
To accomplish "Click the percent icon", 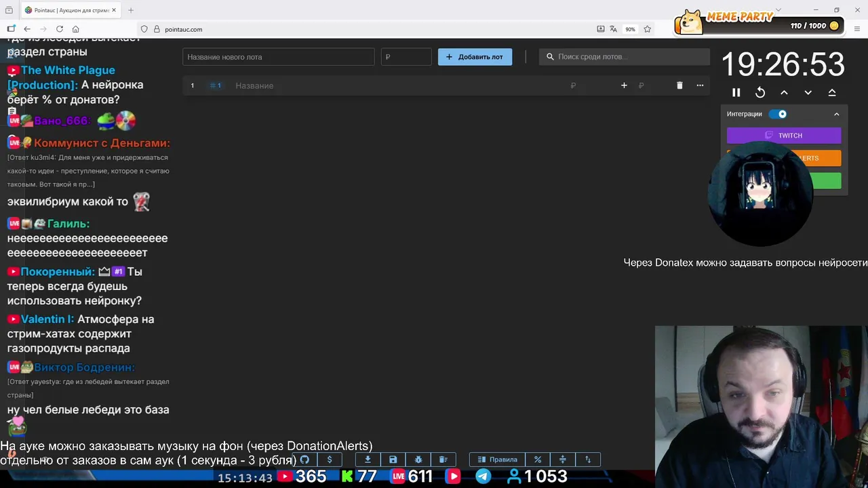I will (538, 460).
